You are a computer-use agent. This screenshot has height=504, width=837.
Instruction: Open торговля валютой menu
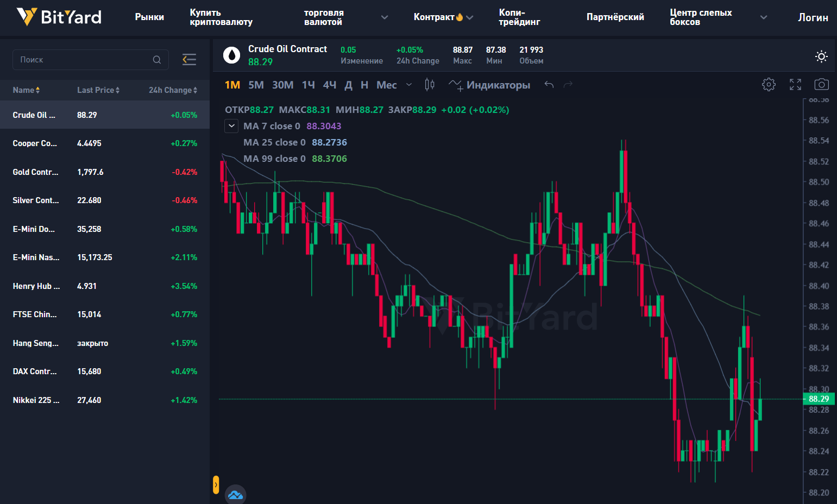(324, 17)
